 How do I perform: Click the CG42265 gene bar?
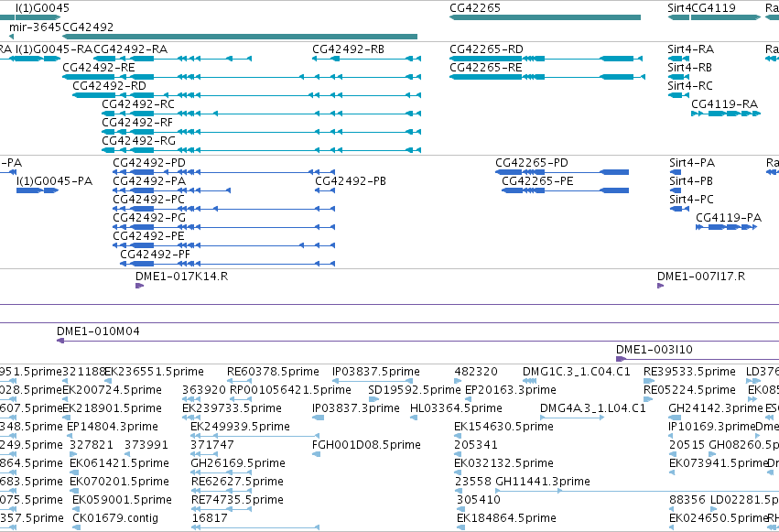[x=545, y=17]
